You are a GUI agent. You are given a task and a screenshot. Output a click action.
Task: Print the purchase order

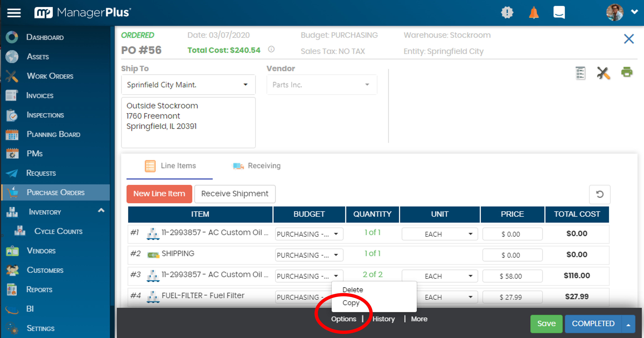tap(627, 73)
